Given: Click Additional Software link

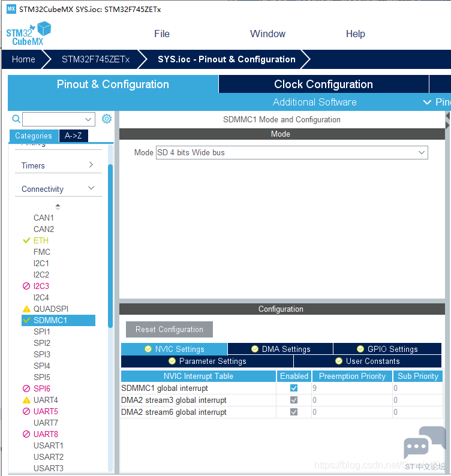Looking at the screenshot, I should (315, 103).
